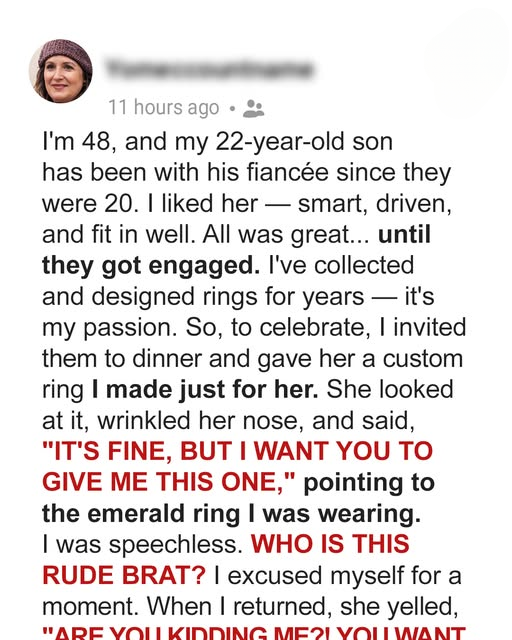Viewport: 512px width, 640px height.
Task: Click red text 'RUDE BRAT?'
Action: (x=124, y=575)
